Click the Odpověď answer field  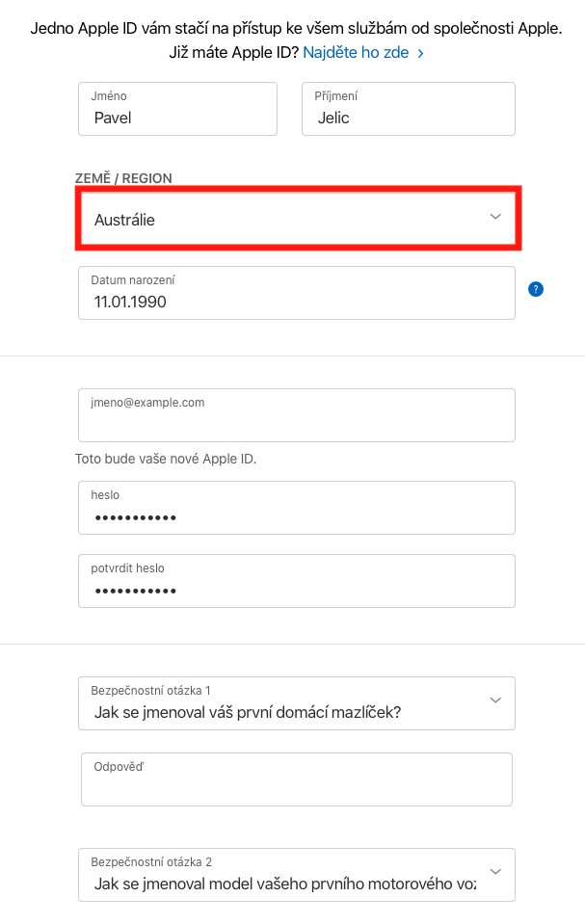[x=296, y=779]
